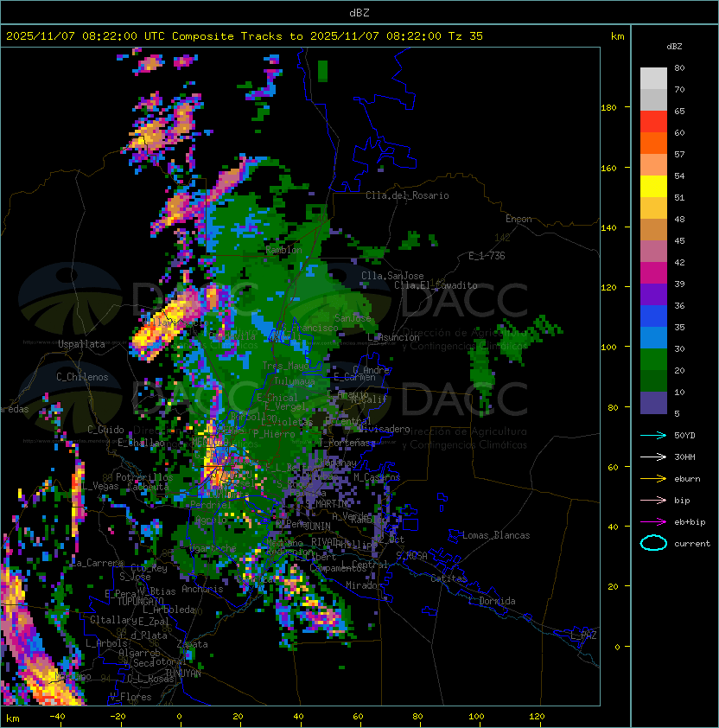Click the dBZ title at the top center
This screenshot has height=728, width=719.
(x=359, y=12)
